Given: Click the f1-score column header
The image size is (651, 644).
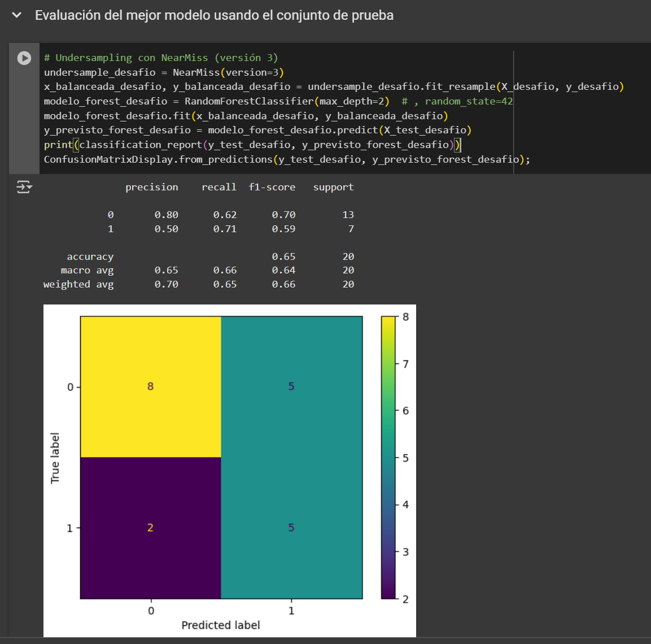Looking at the screenshot, I should pyautogui.click(x=272, y=188).
